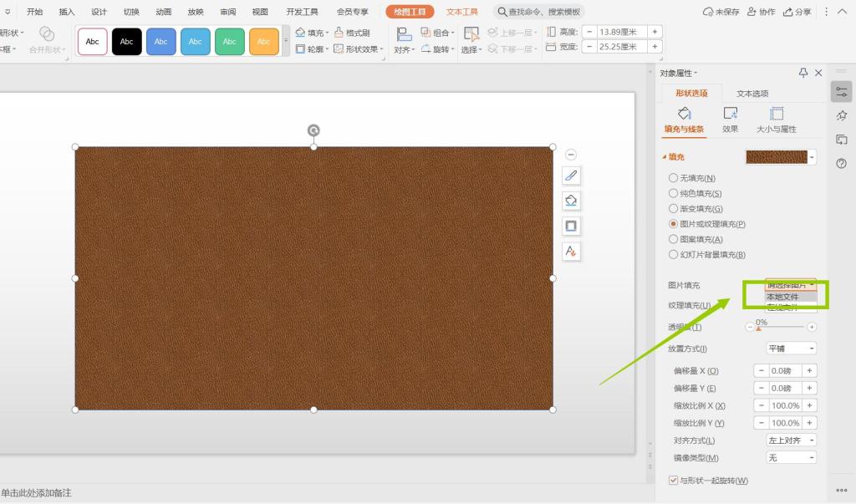Open placement mode (平铺) dropdown
The height and width of the screenshot is (504, 856).
[791, 349]
